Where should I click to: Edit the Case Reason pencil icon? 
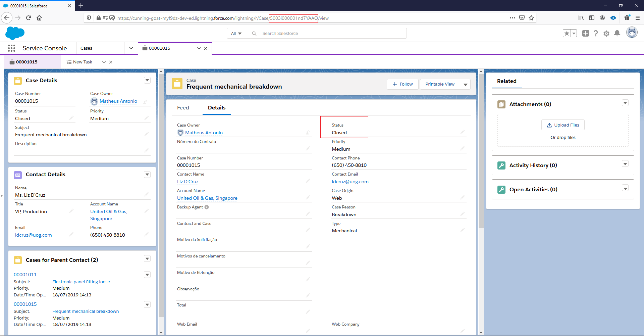tap(463, 214)
